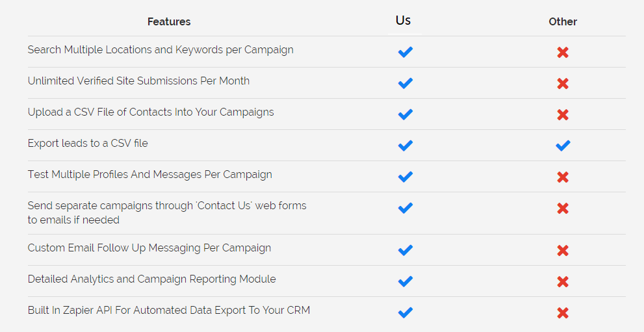
Task: Click the Built In Zapier API row text
Action: 169,311
